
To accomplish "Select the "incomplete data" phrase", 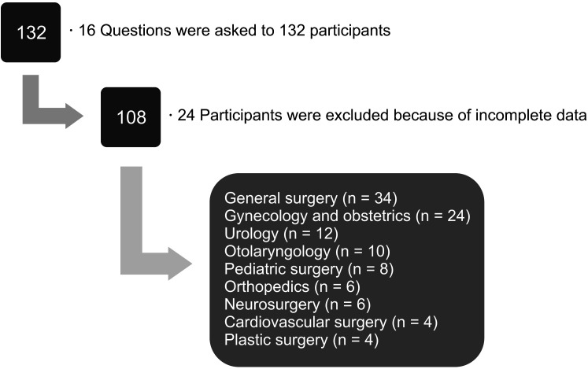I will coord(542,117).
